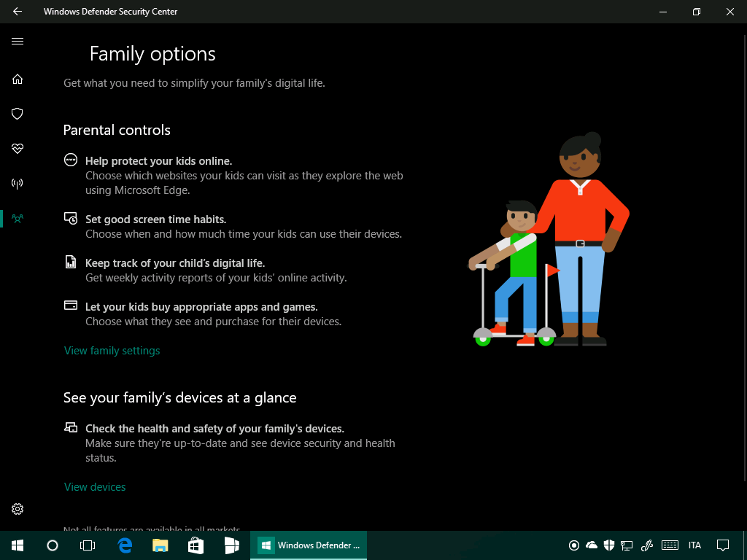
Task: Open the touch keyboard tray icon
Action: 670,545
